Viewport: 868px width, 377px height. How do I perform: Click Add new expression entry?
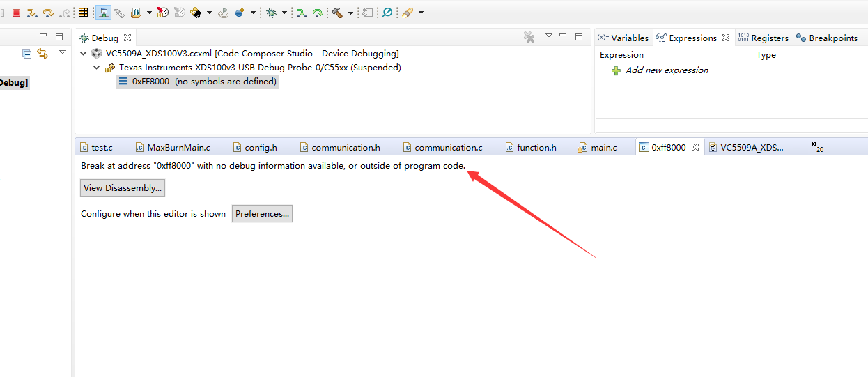(667, 70)
